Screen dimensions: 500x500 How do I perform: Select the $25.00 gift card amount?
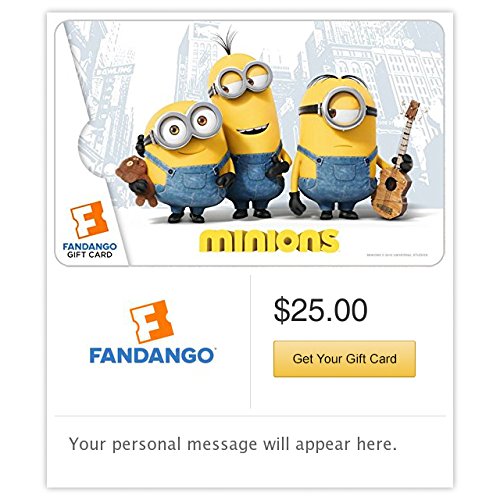(320, 310)
